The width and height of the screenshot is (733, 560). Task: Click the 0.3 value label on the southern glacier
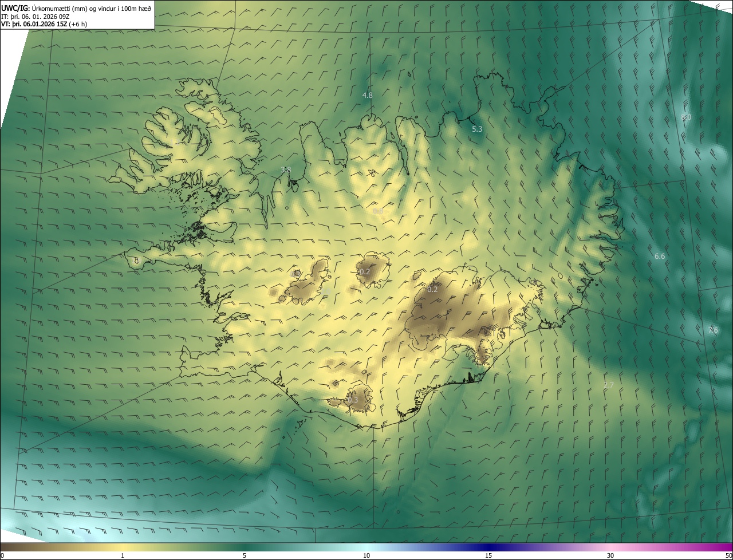coord(352,400)
